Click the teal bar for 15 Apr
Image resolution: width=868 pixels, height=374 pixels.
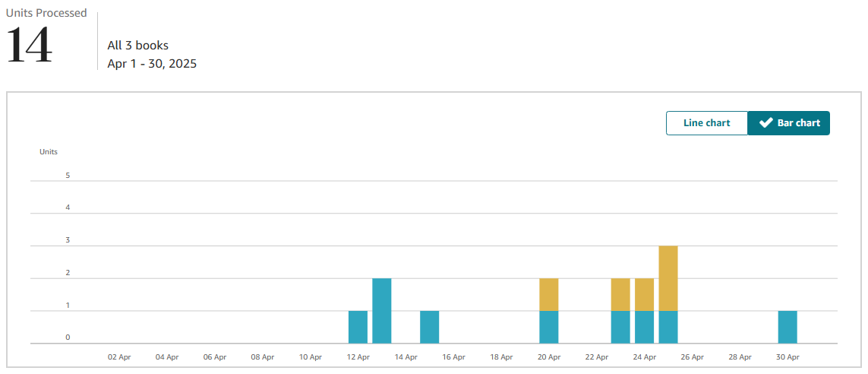pos(430,327)
